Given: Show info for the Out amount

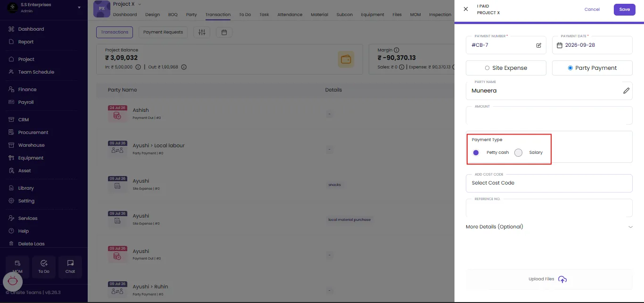Looking at the screenshot, I should point(184,67).
